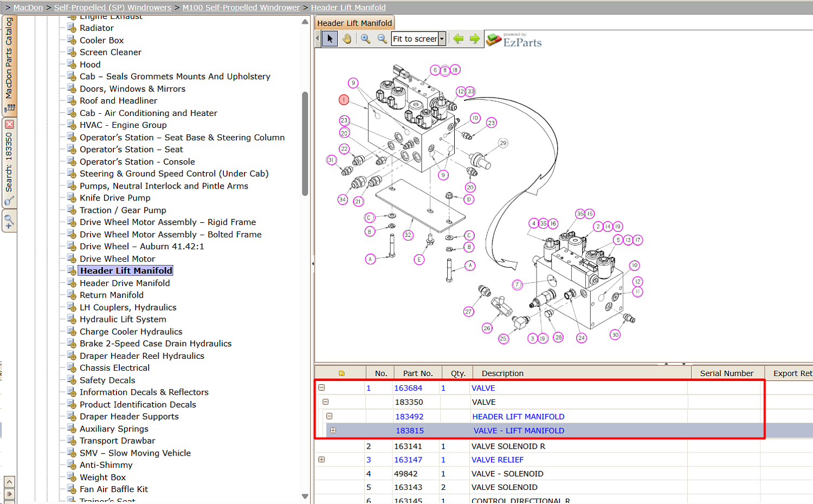Click the Cooler Box tree icon
Image resolution: width=813 pixels, height=504 pixels.
point(72,40)
